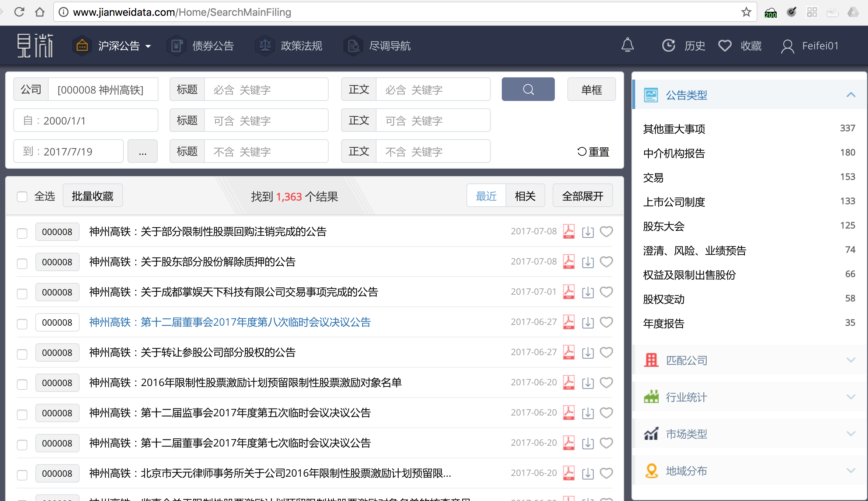Viewport: 868px width, 501px height.
Task: Check row 预留限制性股票激励对象名单
Action: [x=22, y=384]
